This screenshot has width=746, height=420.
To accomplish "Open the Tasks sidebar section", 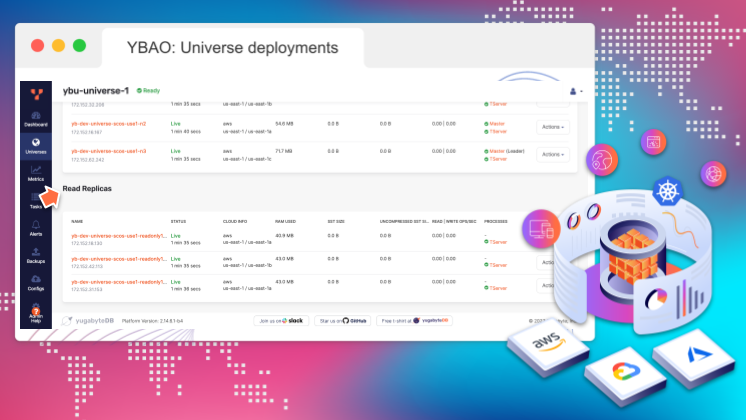I will point(36,201).
